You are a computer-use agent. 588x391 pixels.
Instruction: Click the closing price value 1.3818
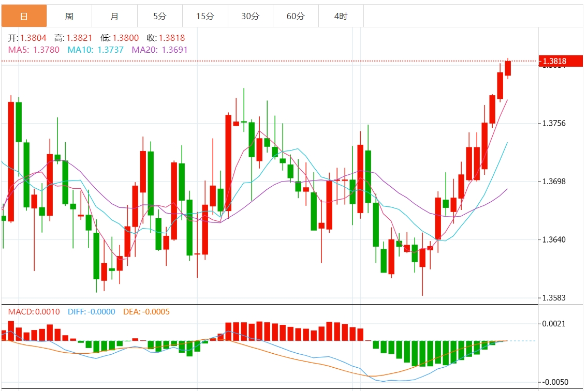tap(172, 38)
